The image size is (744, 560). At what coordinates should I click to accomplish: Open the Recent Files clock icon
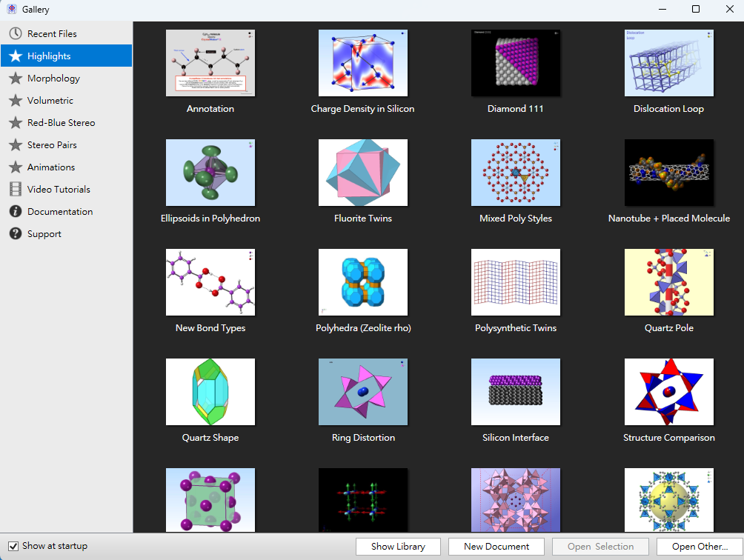tap(16, 33)
